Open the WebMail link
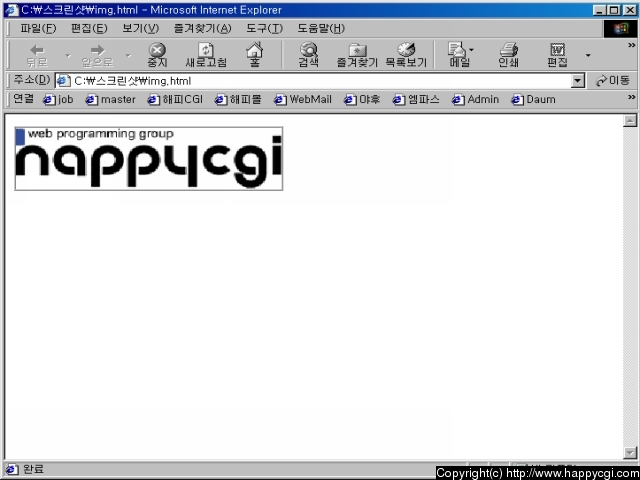This screenshot has height=480, width=640. (x=302, y=99)
